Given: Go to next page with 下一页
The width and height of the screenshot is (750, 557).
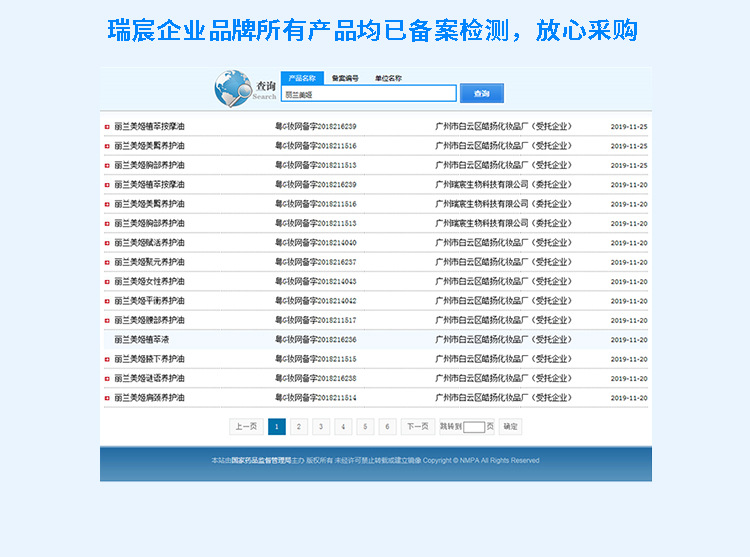Looking at the screenshot, I should tap(417, 426).
